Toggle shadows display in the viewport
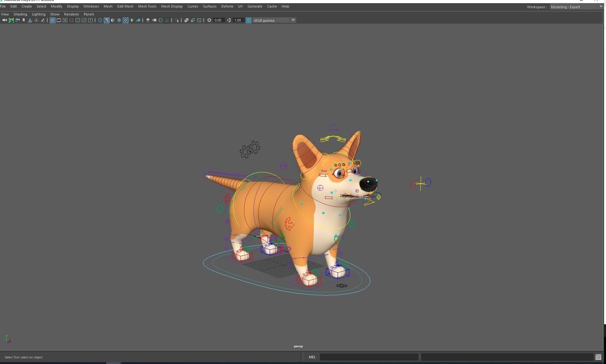606x364 pixels. click(x=138, y=20)
